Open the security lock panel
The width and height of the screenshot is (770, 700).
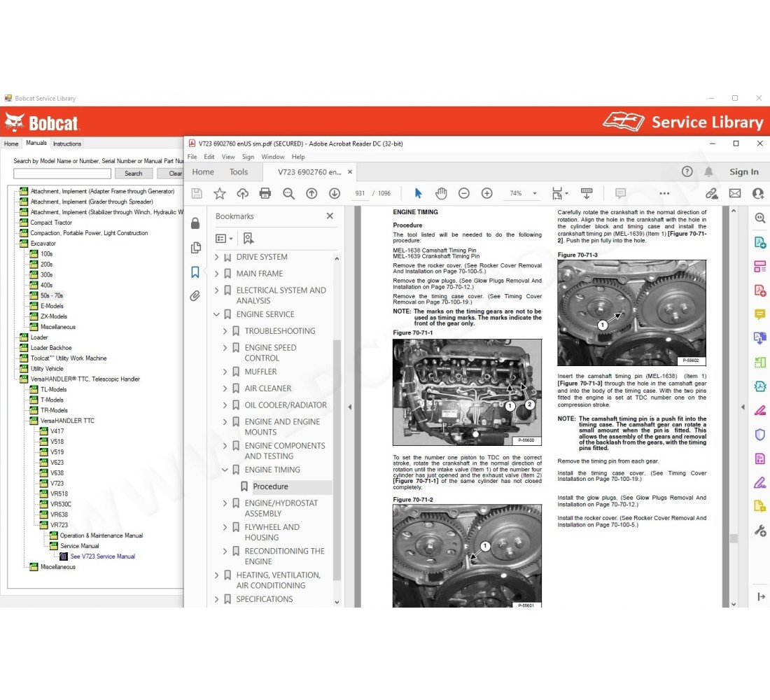195,223
